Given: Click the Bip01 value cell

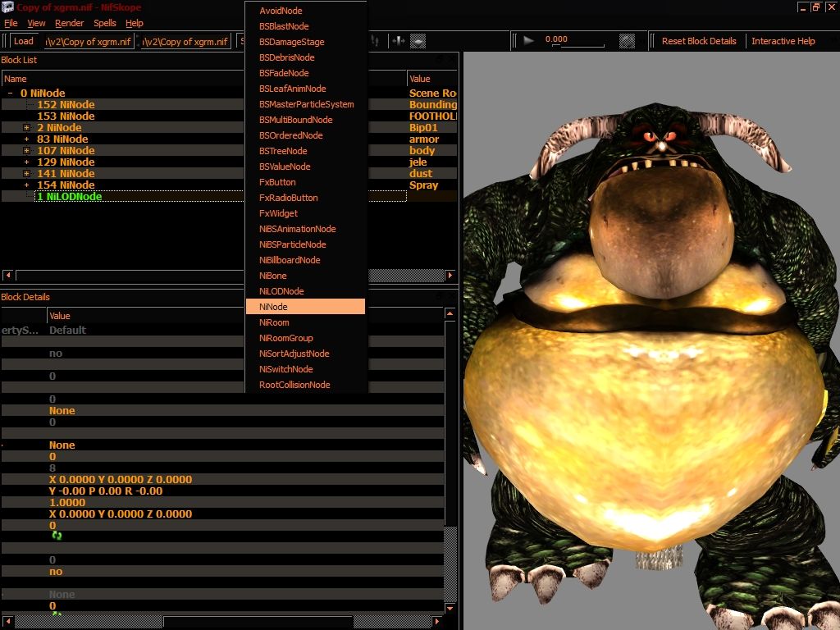Looking at the screenshot, I should 423,127.
